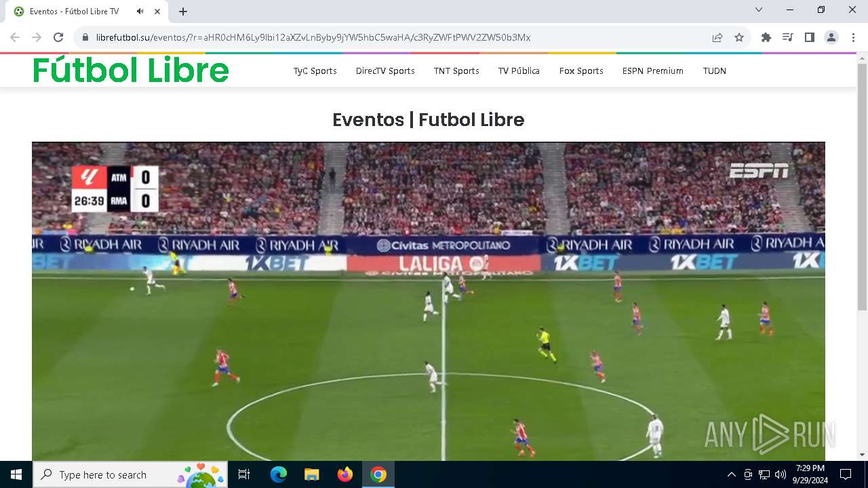Click the Eventos | Futbol Libre heading
This screenshot has height=488, width=868.
tap(429, 120)
